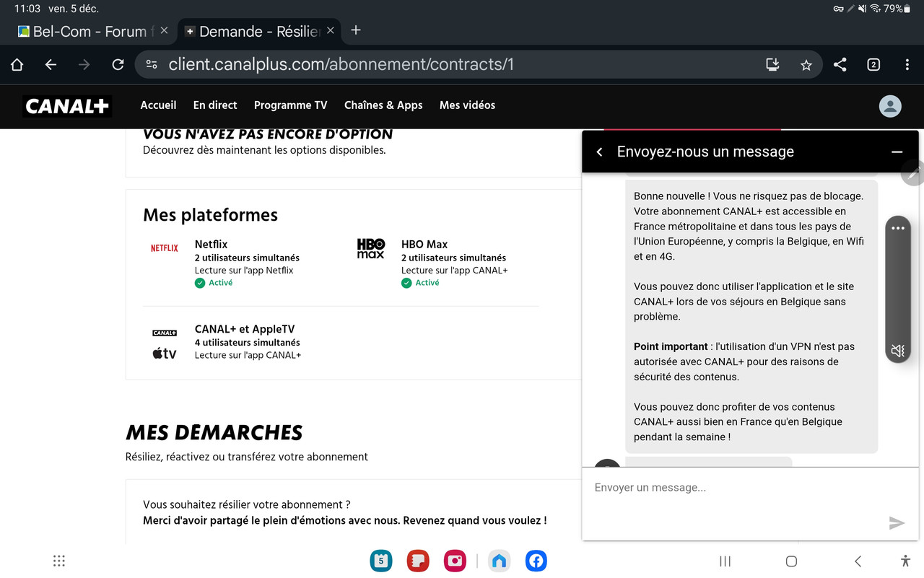924x578 pixels.
Task: Send the chat message with the arrow icon
Action: [897, 523]
